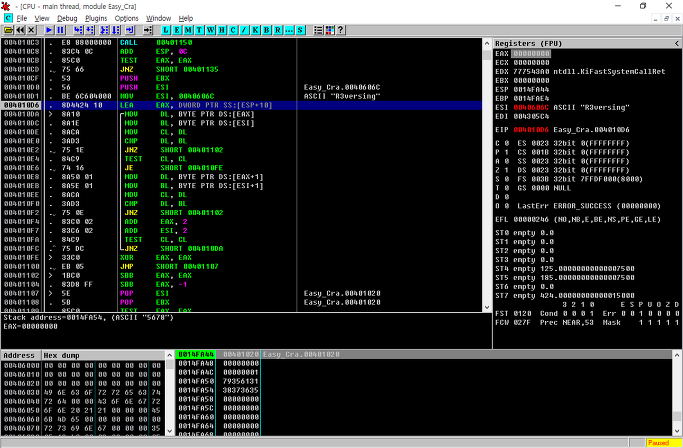Open the Window menu

pos(158,18)
